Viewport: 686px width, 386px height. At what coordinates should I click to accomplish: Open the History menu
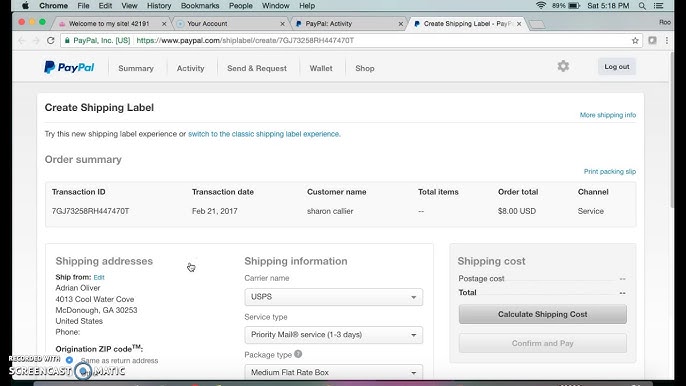pyautogui.click(x=159, y=6)
